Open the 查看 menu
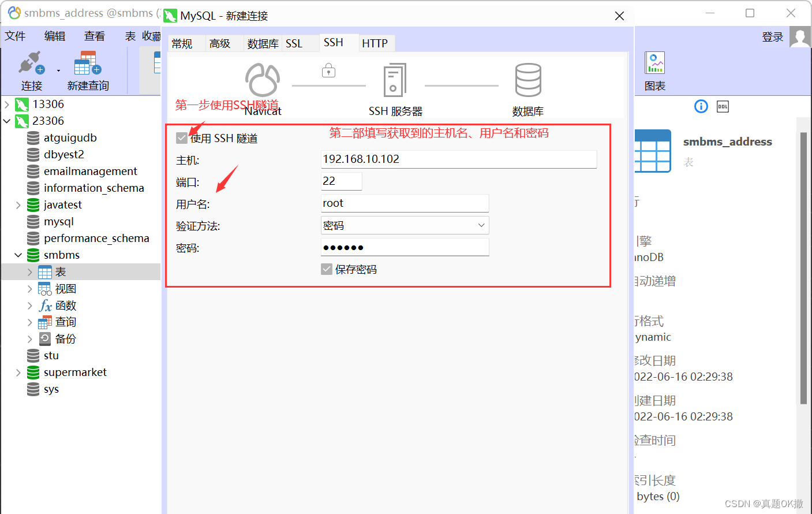The width and height of the screenshot is (812, 514). click(x=94, y=36)
